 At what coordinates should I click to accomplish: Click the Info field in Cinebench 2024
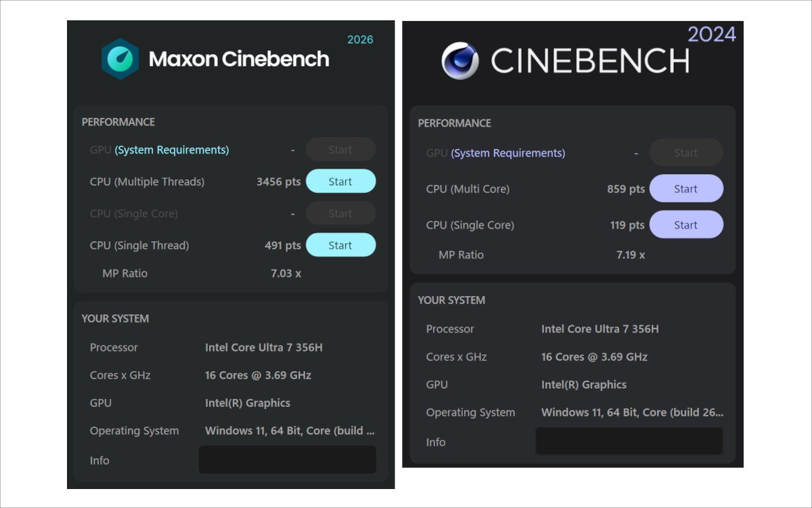[629, 441]
